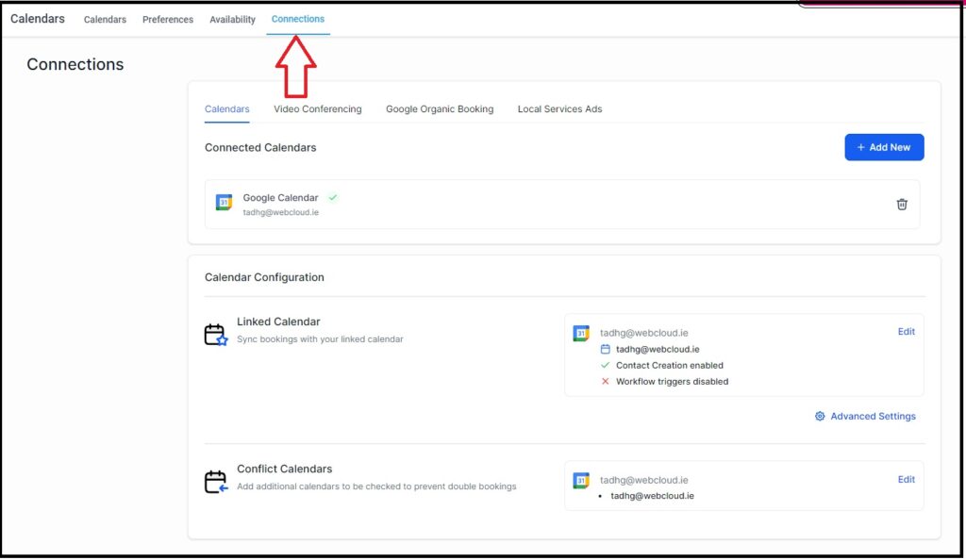The height and width of the screenshot is (560, 966).
Task: Click Google icon in Linked Calendar card
Action: click(x=581, y=334)
